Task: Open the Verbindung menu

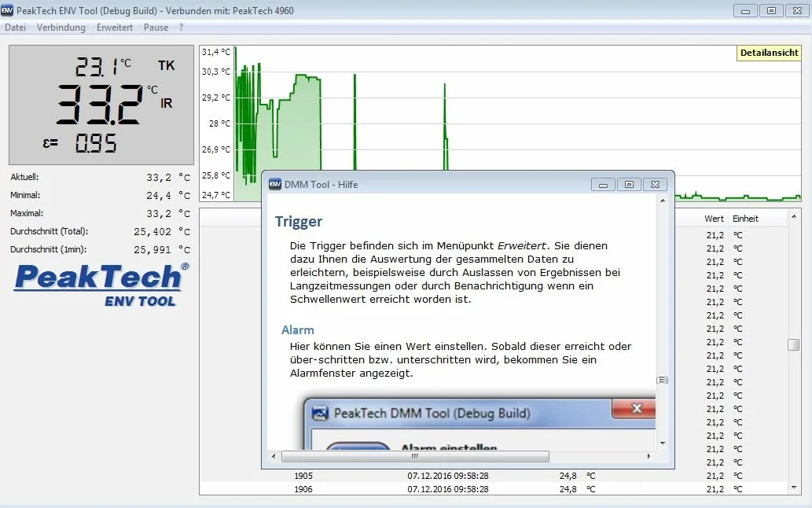Action: [61, 28]
